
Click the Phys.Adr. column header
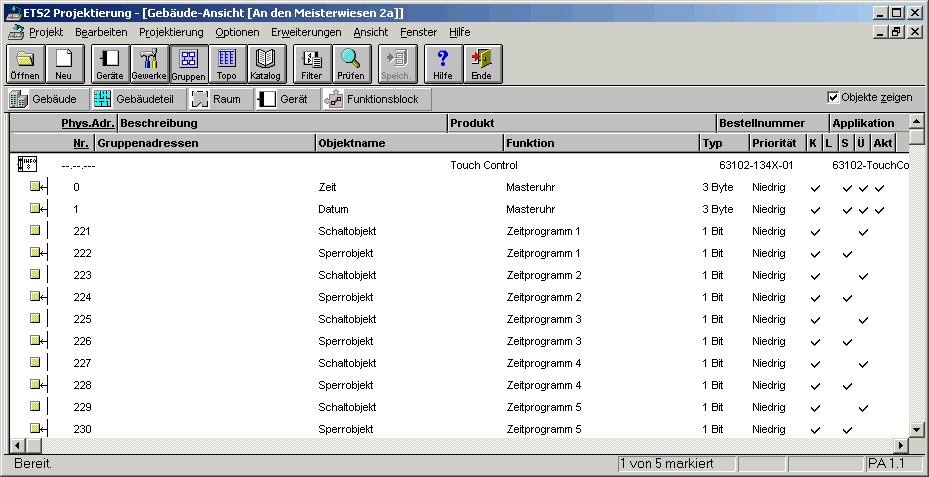(x=88, y=123)
